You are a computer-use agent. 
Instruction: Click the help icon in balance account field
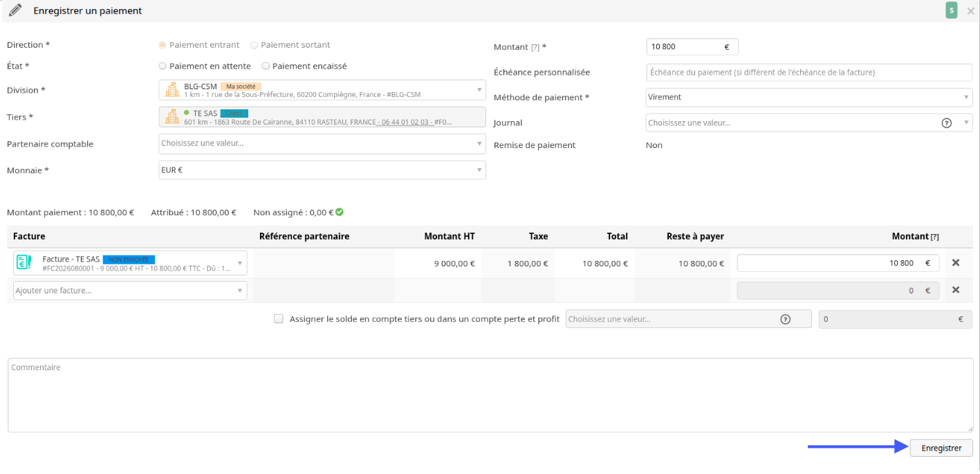pyautogui.click(x=785, y=320)
